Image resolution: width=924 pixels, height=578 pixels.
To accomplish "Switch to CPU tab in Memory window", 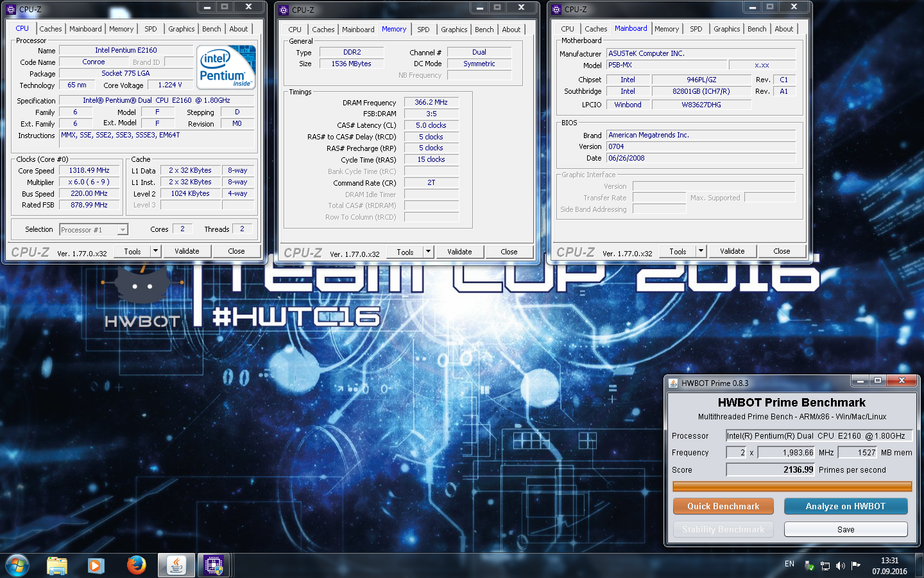I will click(x=295, y=30).
